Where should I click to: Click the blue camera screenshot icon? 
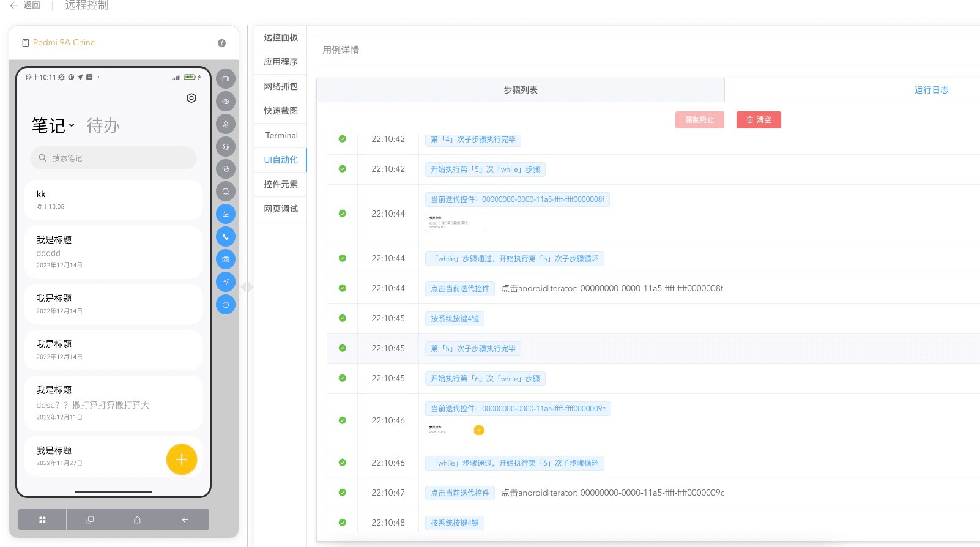pyautogui.click(x=226, y=259)
